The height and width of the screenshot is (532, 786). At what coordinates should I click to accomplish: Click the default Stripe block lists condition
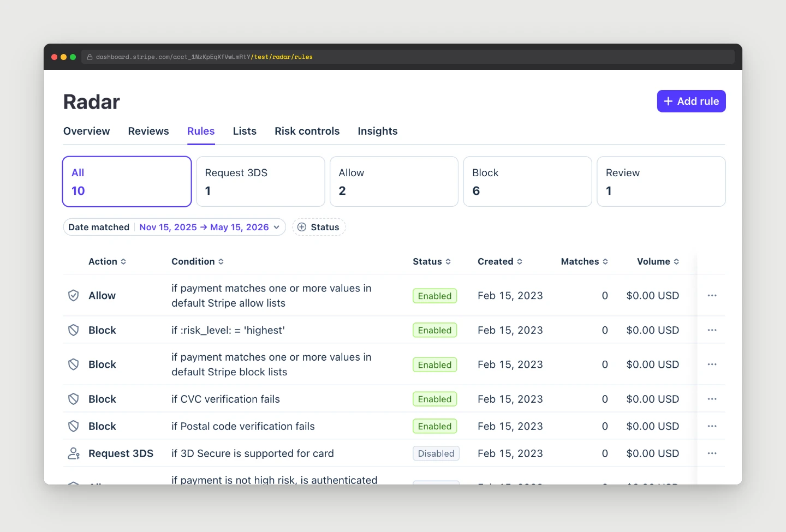[x=271, y=364]
